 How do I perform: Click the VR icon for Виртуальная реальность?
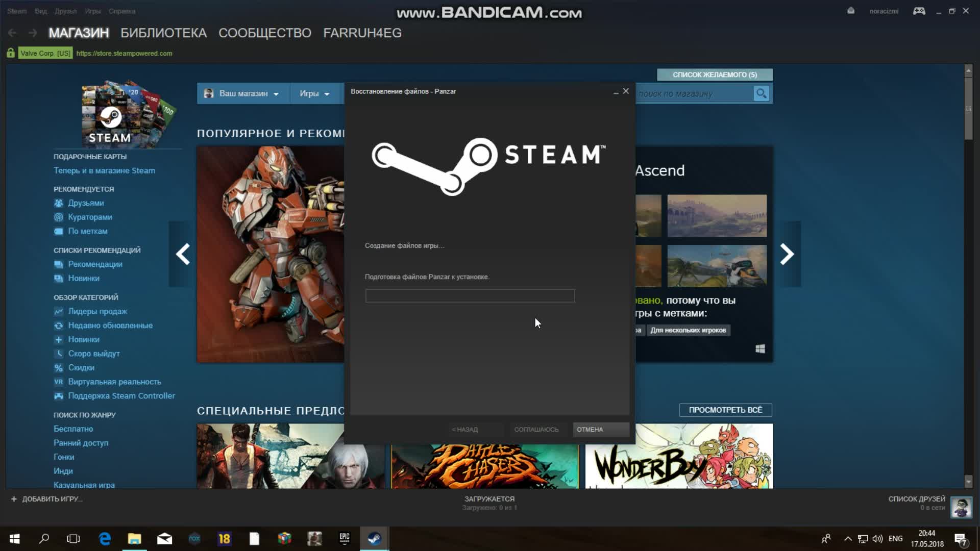59,382
